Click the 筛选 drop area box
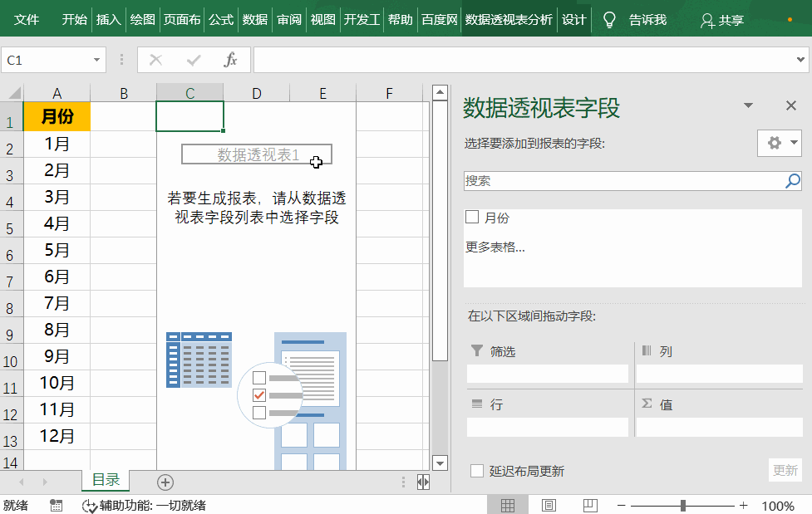The width and height of the screenshot is (812, 514). pos(548,374)
